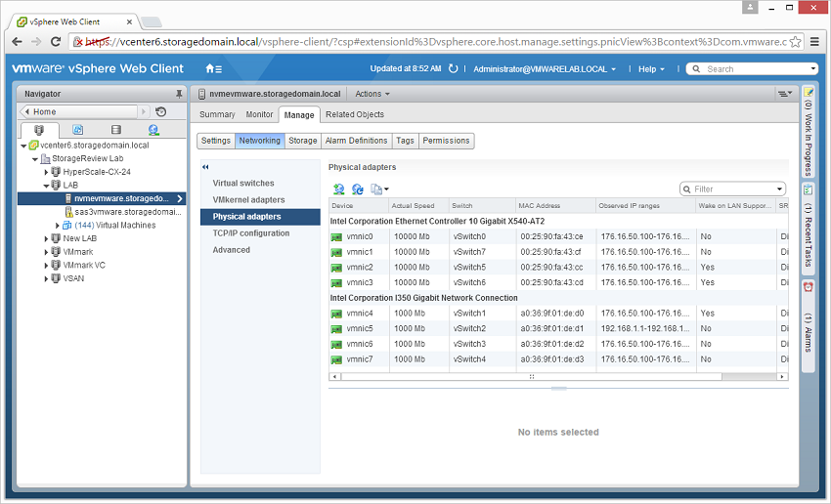Reload the browser page
This screenshot has width=831, height=504.
tap(56, 41)
